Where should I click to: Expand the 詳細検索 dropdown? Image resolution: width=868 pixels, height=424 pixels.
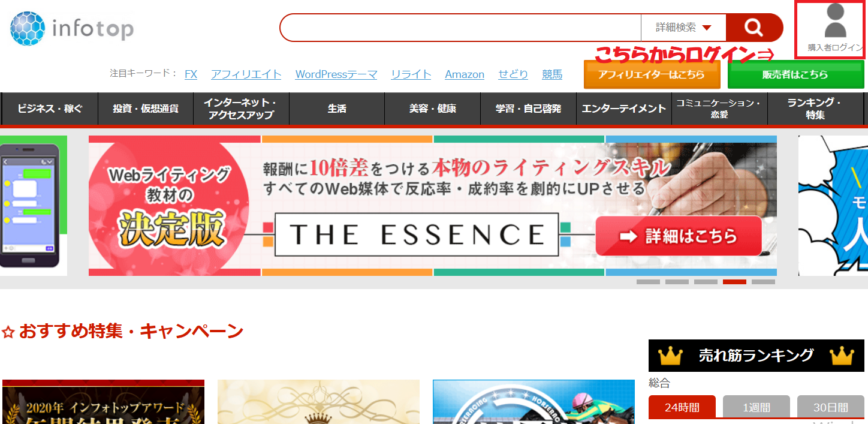click(x=683, y=28)
